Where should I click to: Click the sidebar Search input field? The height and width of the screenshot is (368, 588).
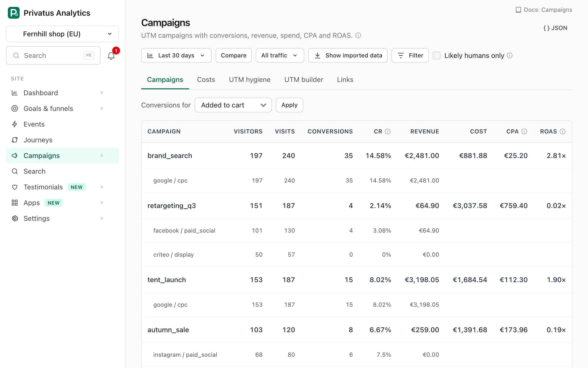click(53, 55)
